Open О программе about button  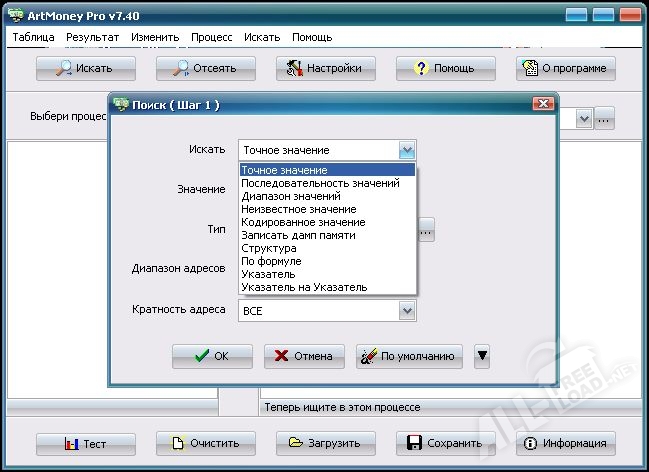(566, 69)
